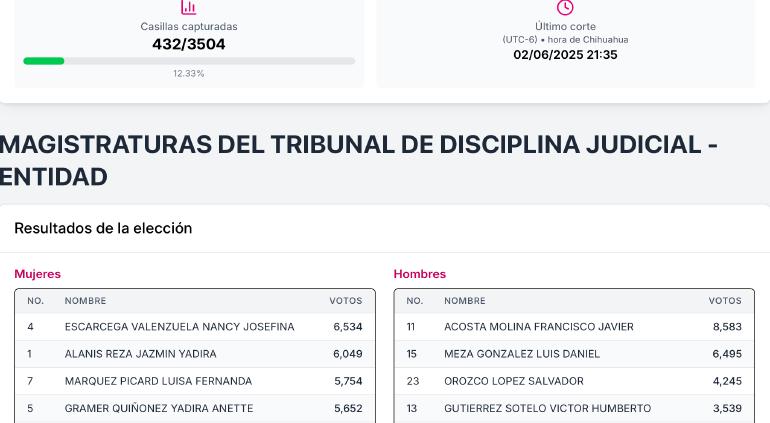Select row Gutierrez Sotelo Victor Humberto
770x423 pixels.
[574, 408]
